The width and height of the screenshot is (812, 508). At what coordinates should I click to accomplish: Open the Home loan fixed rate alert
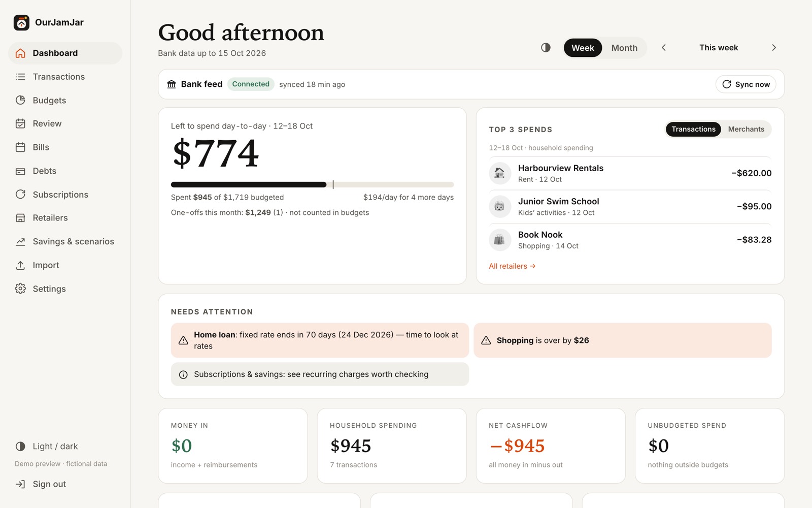[320, 340]
